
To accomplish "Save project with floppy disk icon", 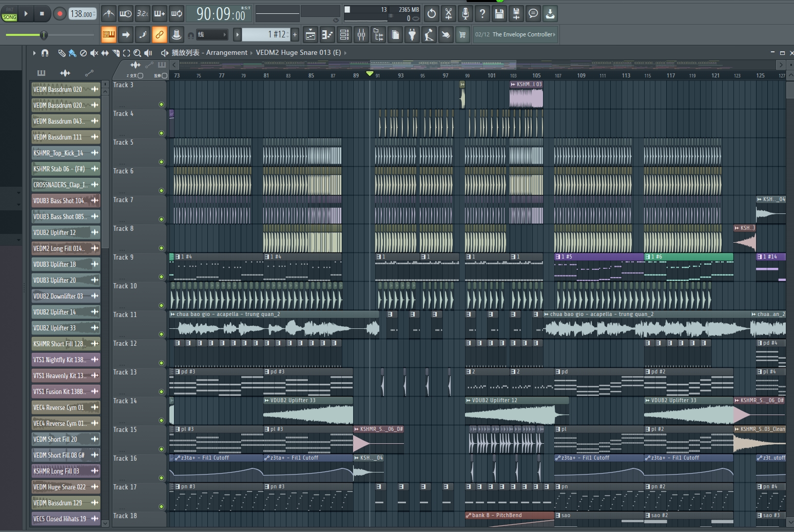I will click(499, 14).
